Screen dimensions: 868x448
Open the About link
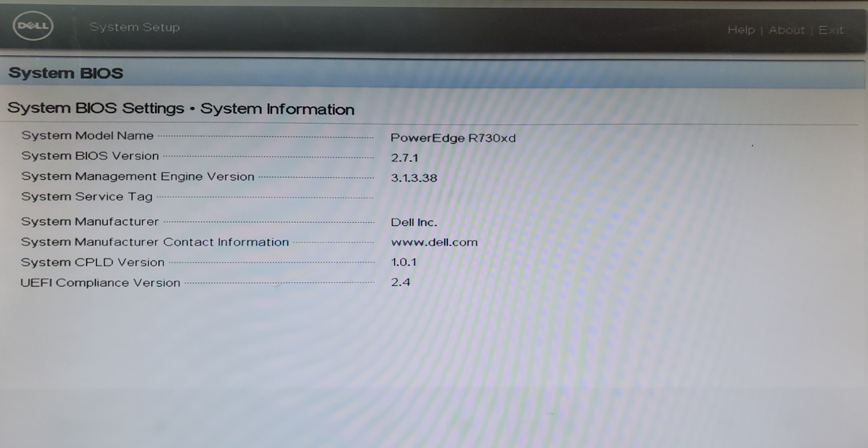tap(787, 30)
